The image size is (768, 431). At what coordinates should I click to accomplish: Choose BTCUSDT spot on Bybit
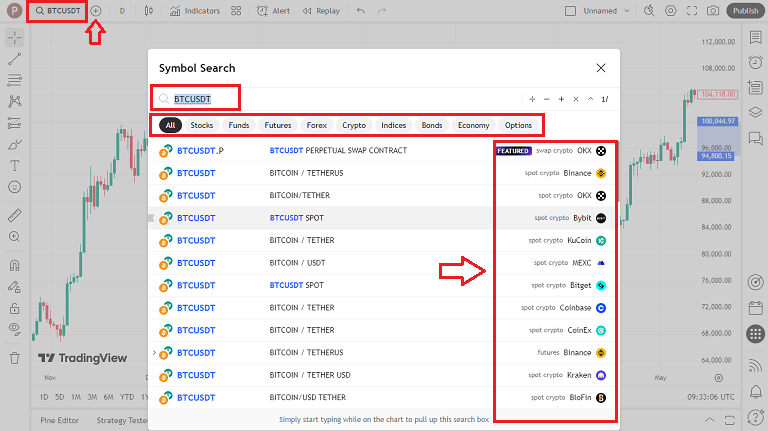tap(384, 218)
